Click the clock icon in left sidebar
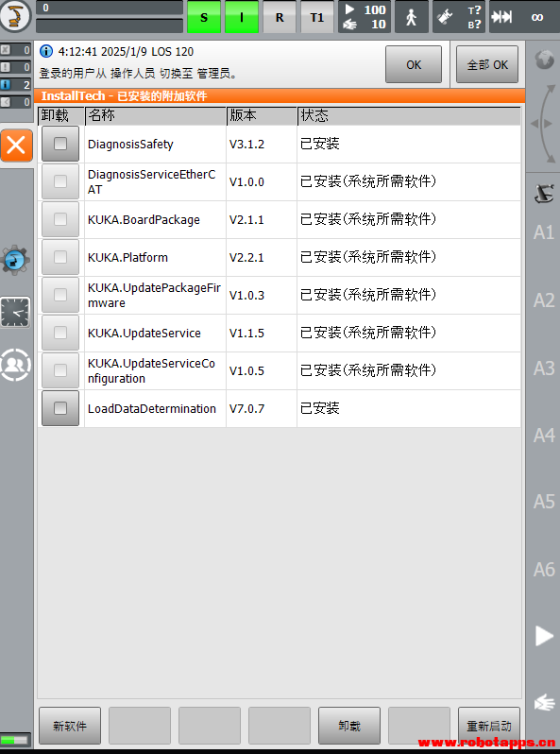This screenshot has width=560, height=754. tap(15, 312)
